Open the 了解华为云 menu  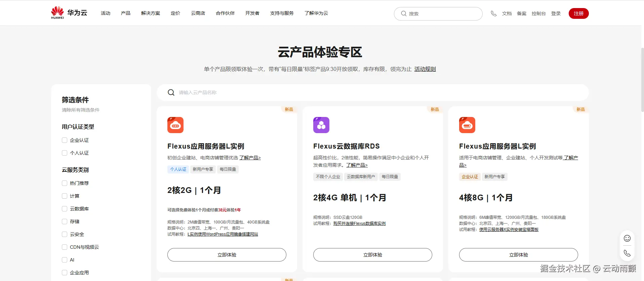tap(316, 13)
